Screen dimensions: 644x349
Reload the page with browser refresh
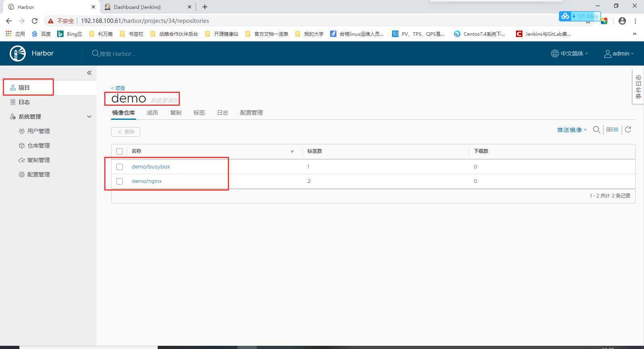pos(35,21)
